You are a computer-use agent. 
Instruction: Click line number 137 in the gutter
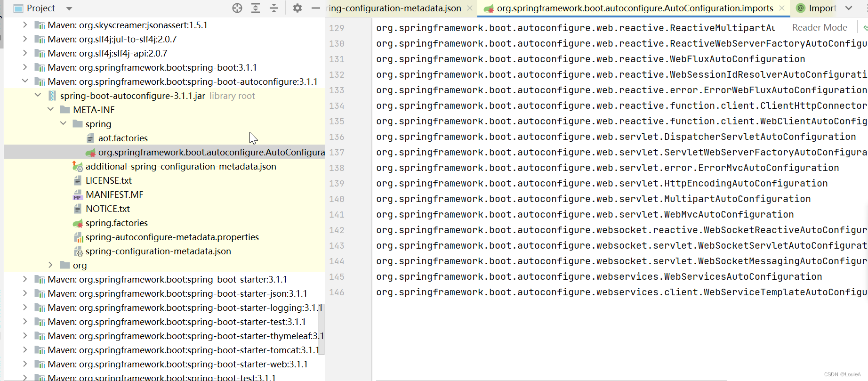[337, 152]
